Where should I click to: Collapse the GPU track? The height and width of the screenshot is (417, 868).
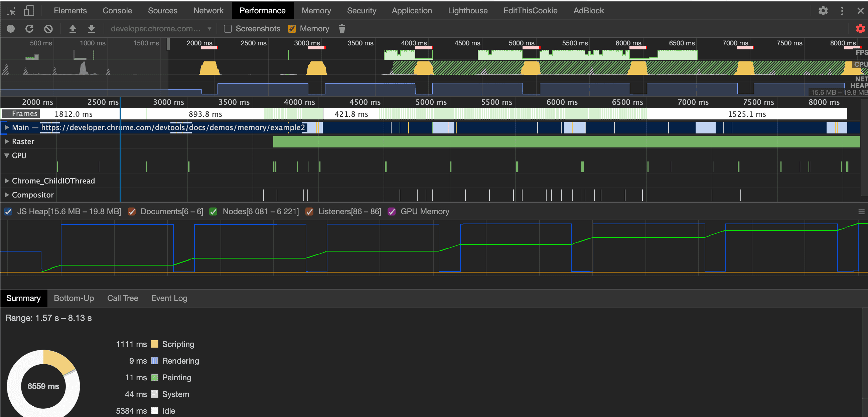(x=6, y=156)
